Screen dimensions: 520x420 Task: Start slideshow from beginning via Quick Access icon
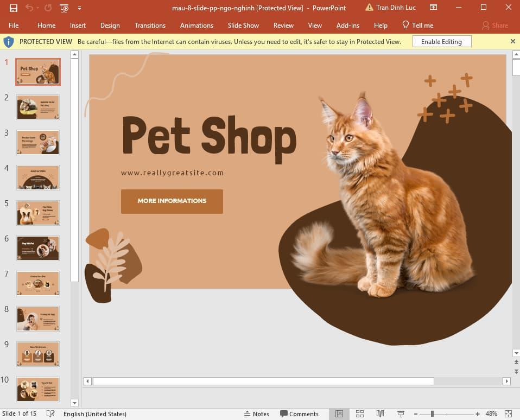click(64, 8)
